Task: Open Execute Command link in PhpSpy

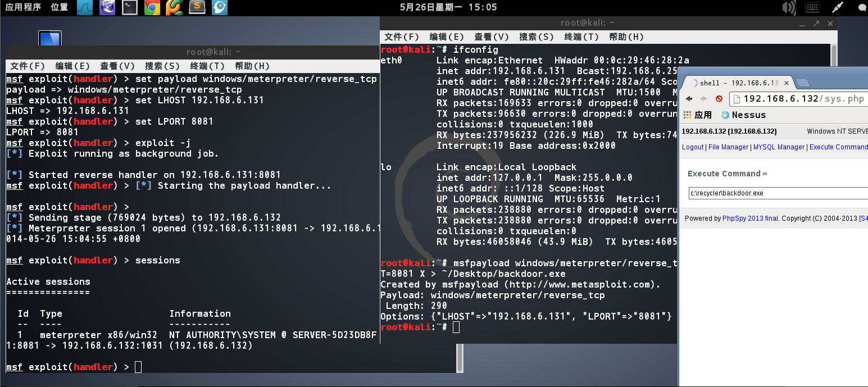Action: [x=839, y=147]
